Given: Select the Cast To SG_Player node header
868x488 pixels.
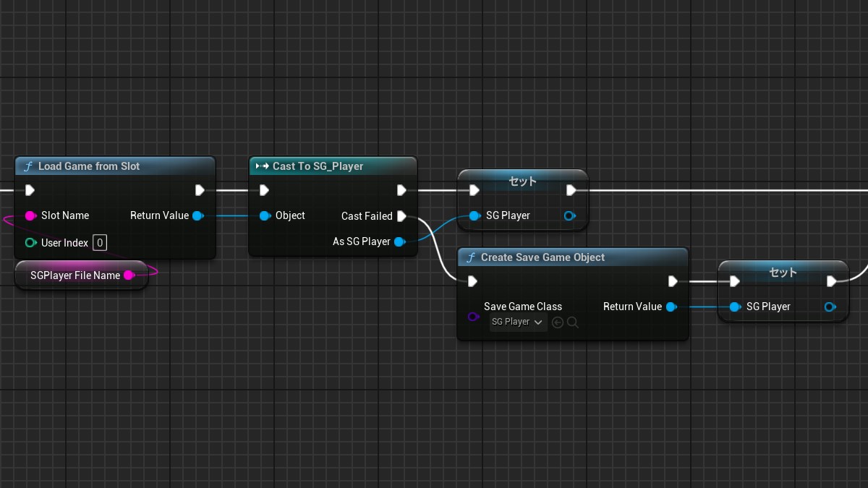Looking at the screenshot, I should [318, 166].
